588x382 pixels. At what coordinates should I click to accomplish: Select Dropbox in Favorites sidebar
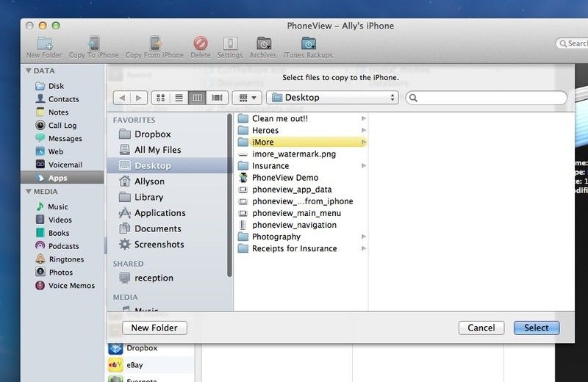tap(152, 134)
